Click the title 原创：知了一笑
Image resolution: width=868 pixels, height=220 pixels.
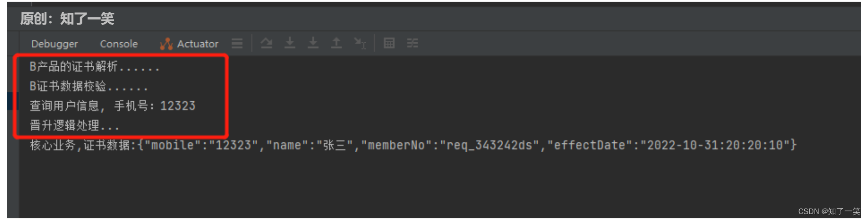pos(67,19)
